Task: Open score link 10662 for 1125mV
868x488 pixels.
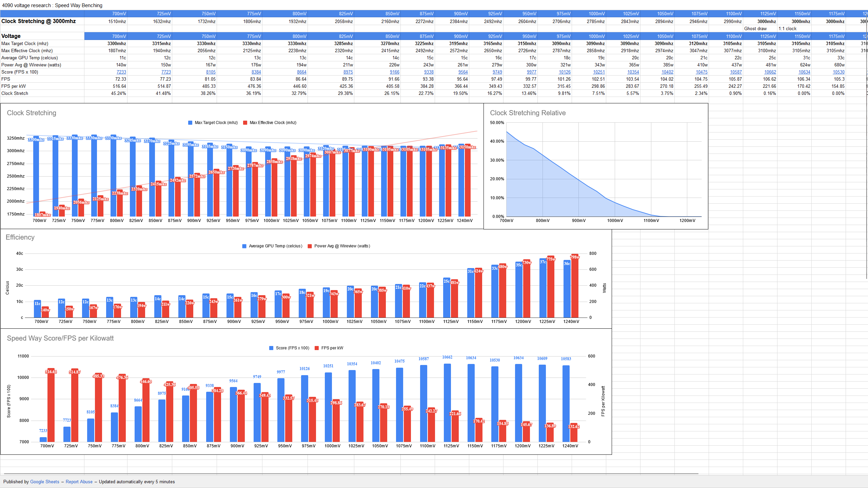Action: tap(770, 72)
